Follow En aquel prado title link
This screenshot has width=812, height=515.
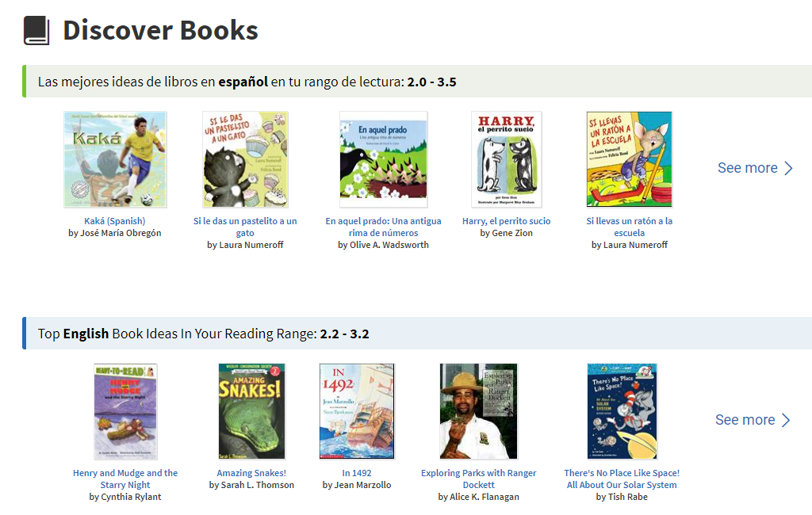[383, 227]
